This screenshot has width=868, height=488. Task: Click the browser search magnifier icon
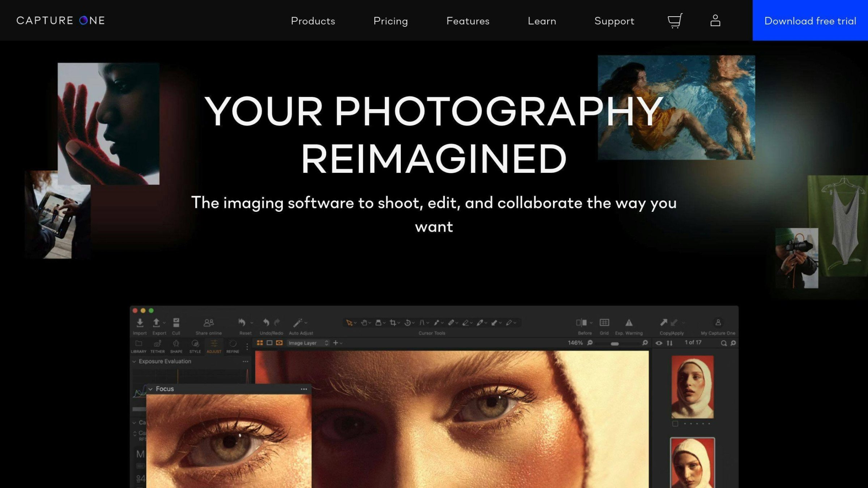point(724,343)
